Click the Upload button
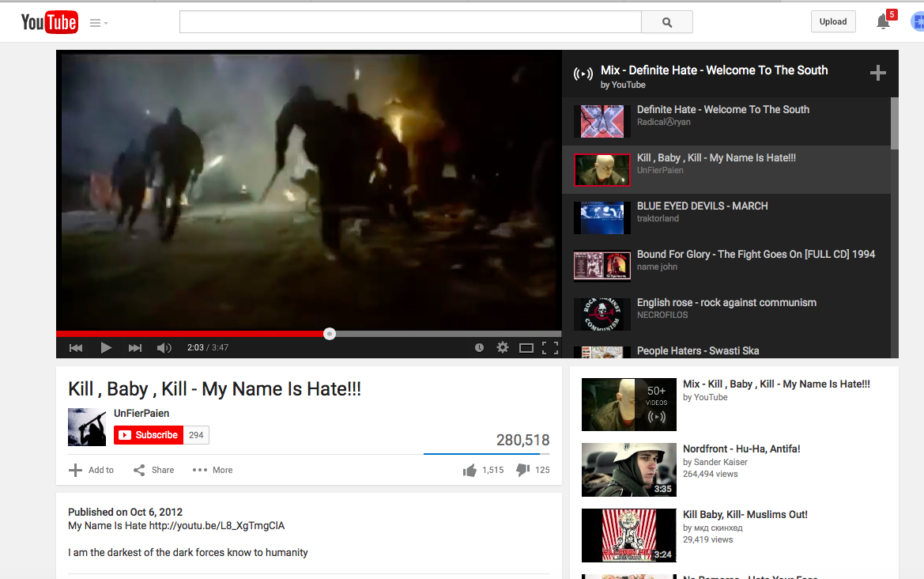The width and height of the screenshot is (924, 579). [832, 21]
